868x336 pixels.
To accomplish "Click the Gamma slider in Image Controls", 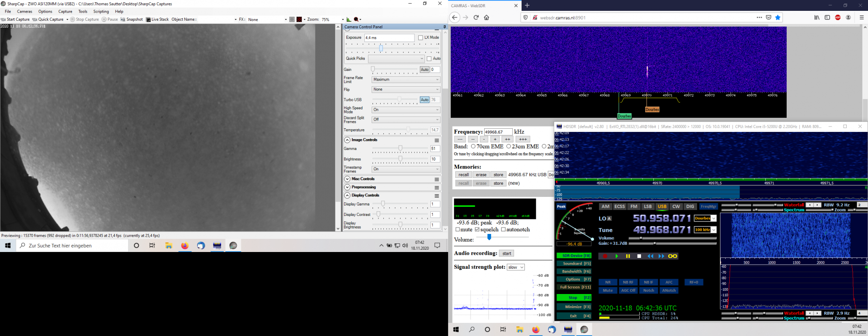I will (400, 149).
